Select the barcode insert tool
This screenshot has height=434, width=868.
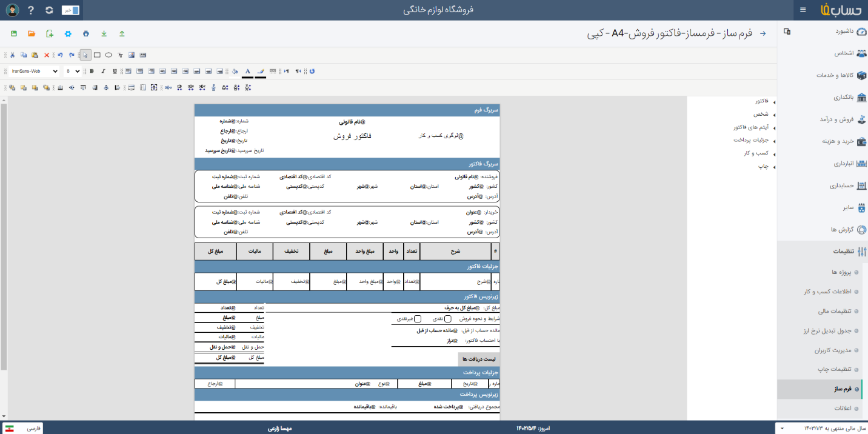pyautogui.click(x=143, y=55)
